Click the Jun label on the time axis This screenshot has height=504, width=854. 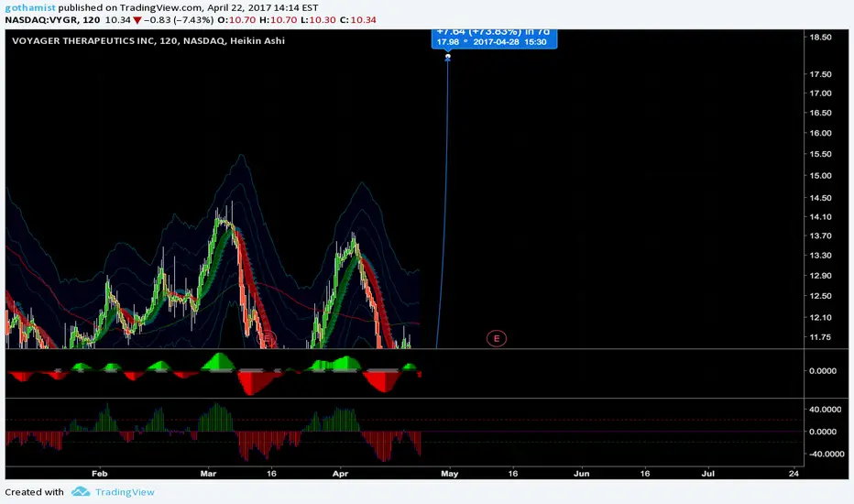click(x=581, y=474)
